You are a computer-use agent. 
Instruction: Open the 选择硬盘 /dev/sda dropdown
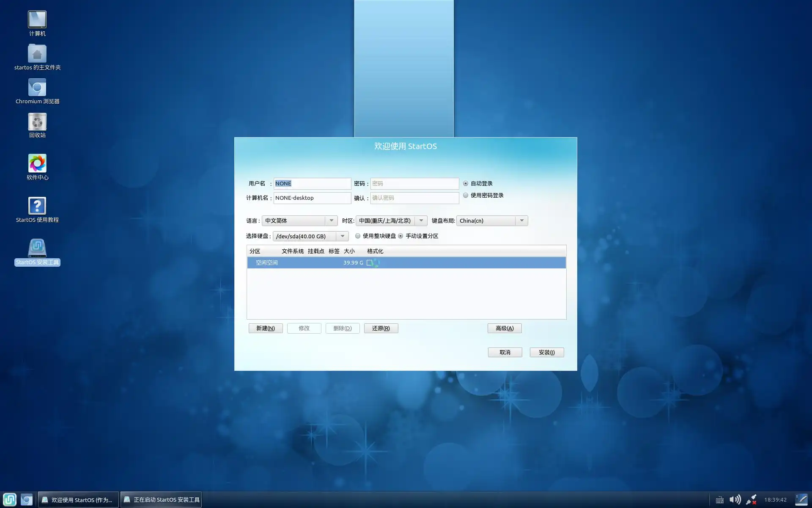(x=343, y=236)
